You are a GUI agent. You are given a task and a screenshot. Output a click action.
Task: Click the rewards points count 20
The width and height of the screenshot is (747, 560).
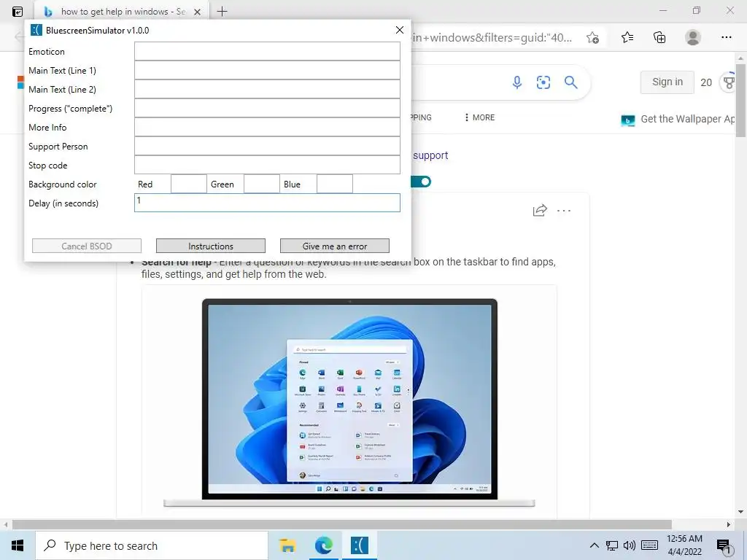tap(706, 82)
